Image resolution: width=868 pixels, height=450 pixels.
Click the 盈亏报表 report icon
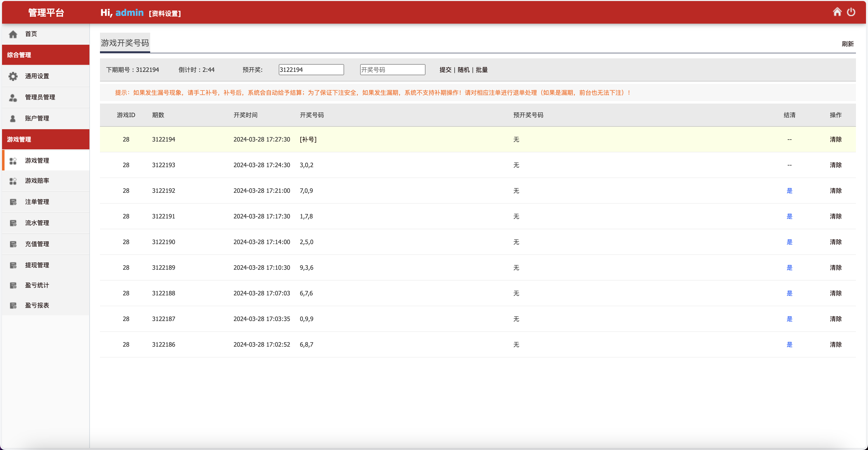(13, 306)
